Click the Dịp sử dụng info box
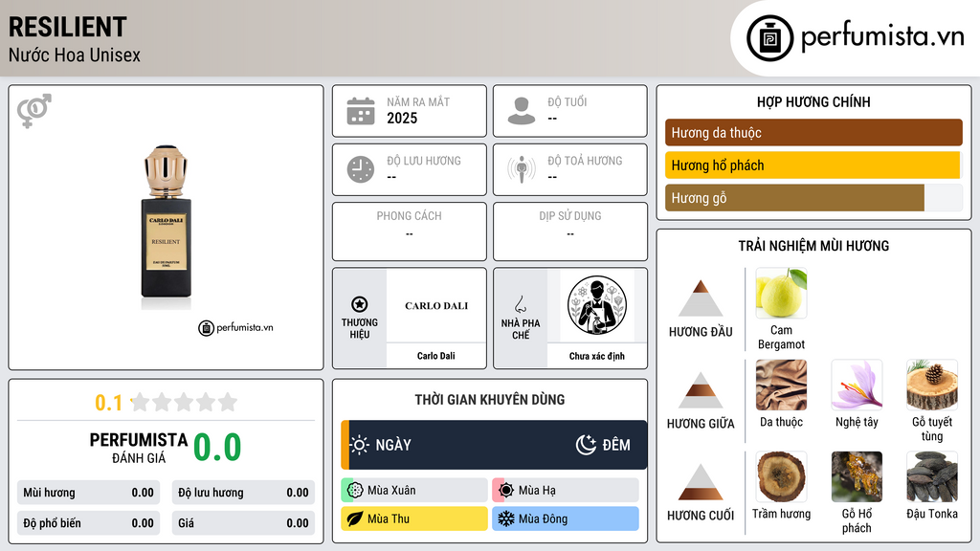Image resolution: width=980 pixels, height=551 pixels. pyautogui.click(x=570, y=231)
